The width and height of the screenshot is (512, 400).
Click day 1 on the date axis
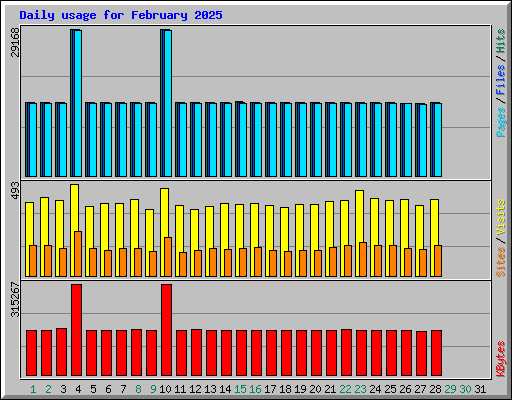tap(33, 389)
